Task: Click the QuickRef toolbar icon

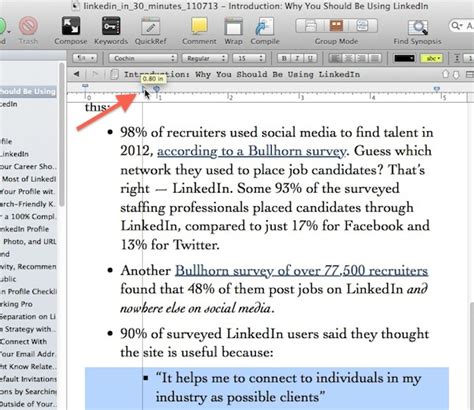Action: pyautogui.click(x=151, y=27)
